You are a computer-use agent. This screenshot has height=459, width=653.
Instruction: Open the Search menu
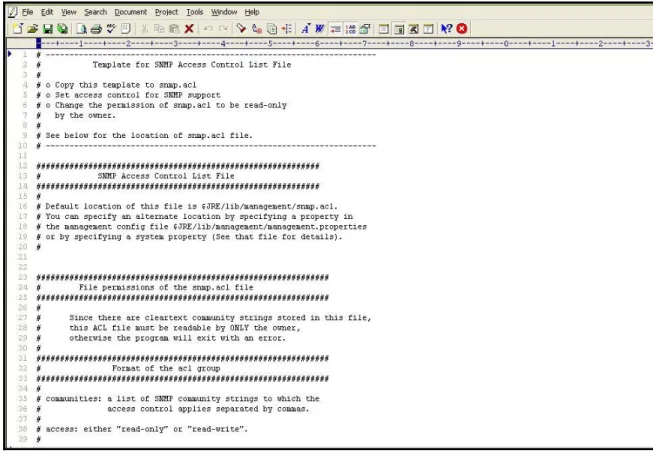(x=95, y=12)
